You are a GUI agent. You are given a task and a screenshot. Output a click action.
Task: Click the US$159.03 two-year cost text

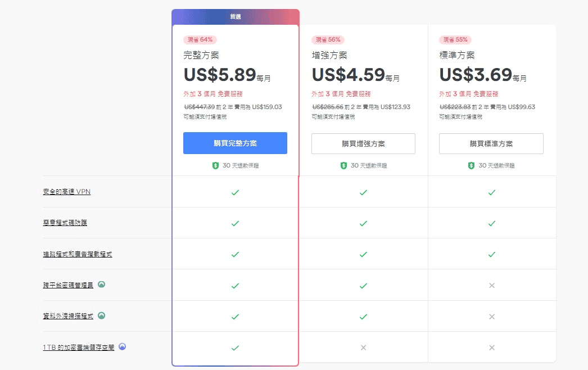[267, 107]
